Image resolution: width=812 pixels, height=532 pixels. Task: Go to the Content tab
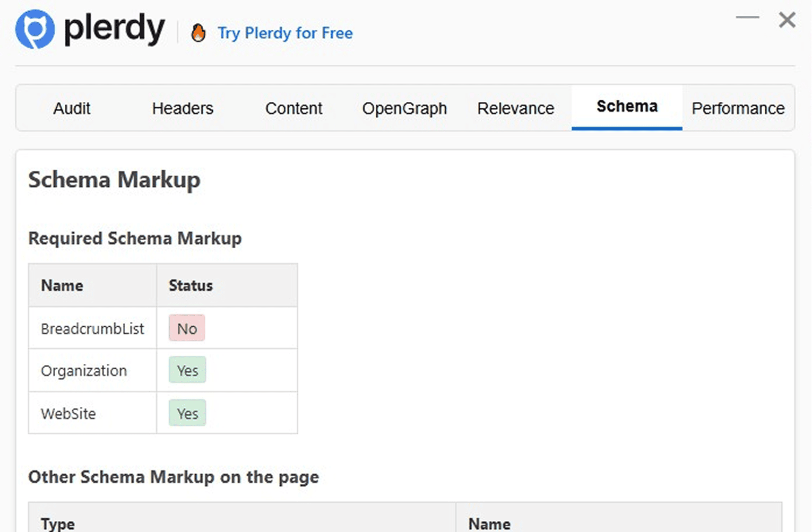pos(293,108)
